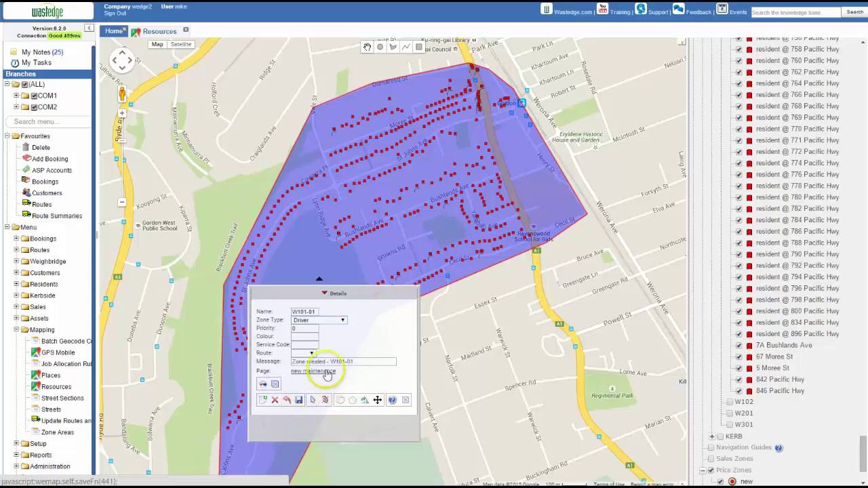Click the blue help icon in Details toolbar
This screenshot has width=868, height=488.
point(392,400)
